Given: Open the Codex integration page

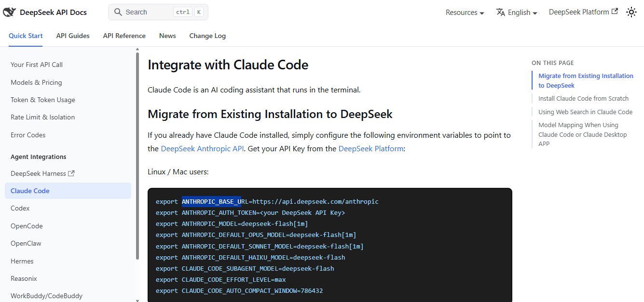Looking at the screenshot, I should [x=20, y=208].
